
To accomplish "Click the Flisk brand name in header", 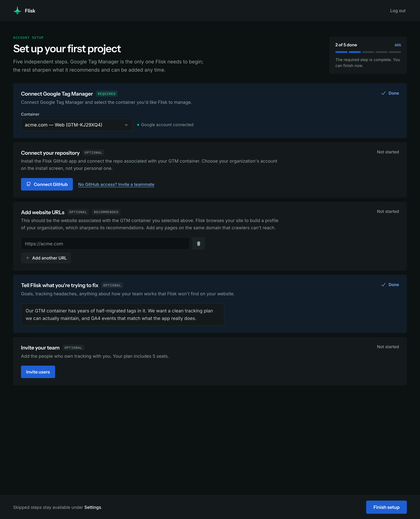I will tap(30, 11).
